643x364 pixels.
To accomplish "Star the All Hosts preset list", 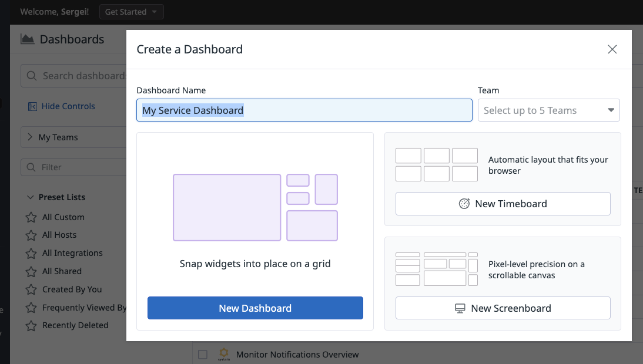I will tap(31, 235).
